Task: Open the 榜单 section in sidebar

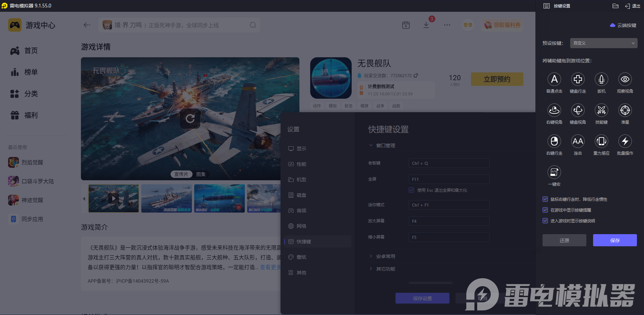Action: point(31,72)
